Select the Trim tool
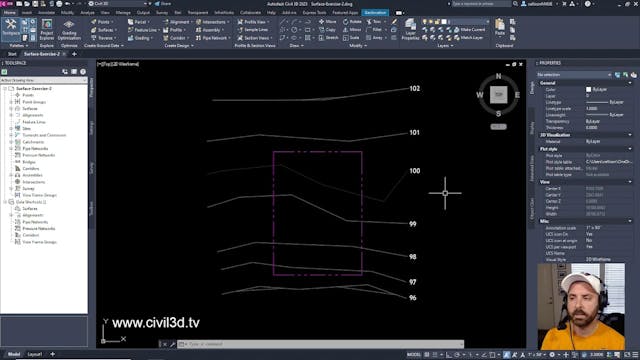The height and width of the screenshot is (360, 640). [374, 22]
